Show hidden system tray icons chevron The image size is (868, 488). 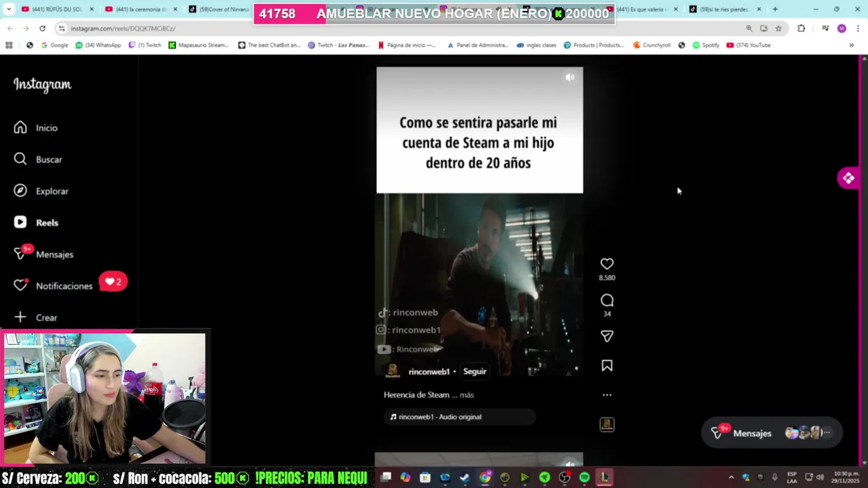pos(731,477)
